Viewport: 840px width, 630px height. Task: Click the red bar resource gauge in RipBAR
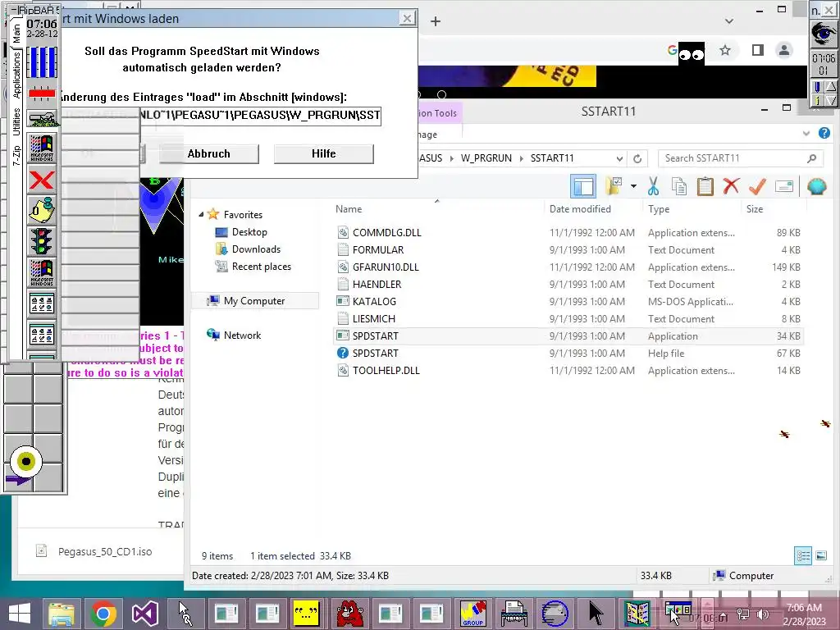pyautogui.click(x=42, y=94)
